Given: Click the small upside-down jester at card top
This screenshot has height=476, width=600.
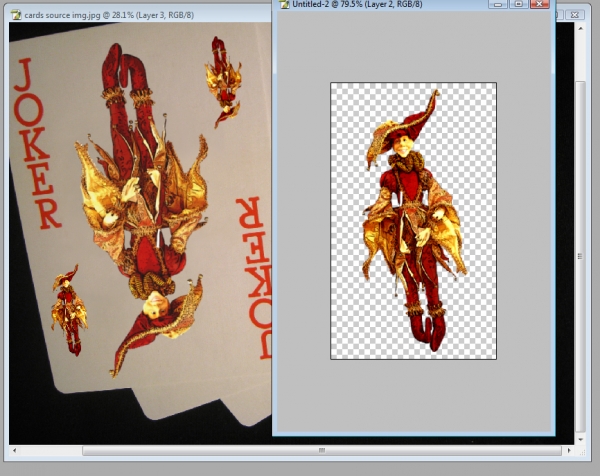Looking at the screenshot, I should click(x=225, y=81).
